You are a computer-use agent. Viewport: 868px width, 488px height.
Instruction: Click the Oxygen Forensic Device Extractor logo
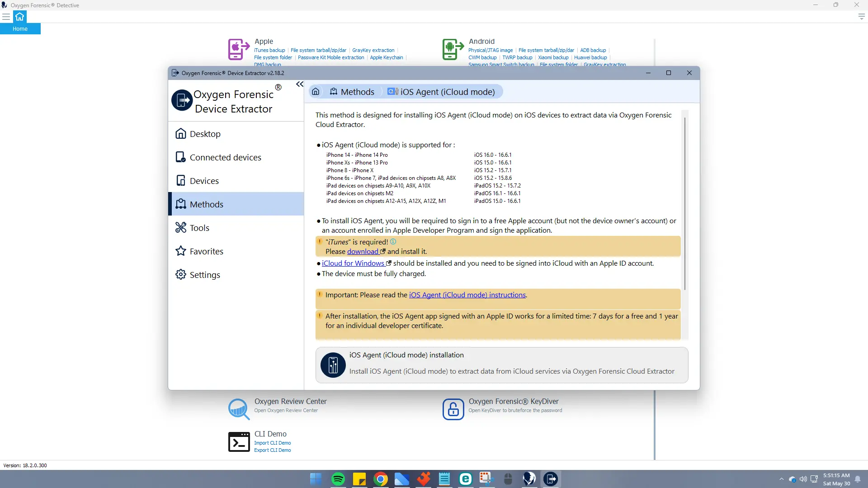click(x=182, y=100)
